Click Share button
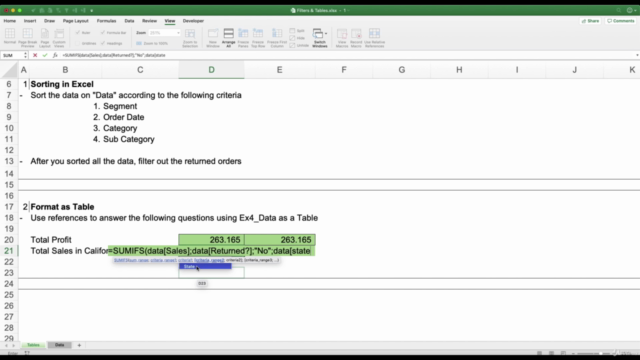This screenshot has height=360, width=640. 590,21
